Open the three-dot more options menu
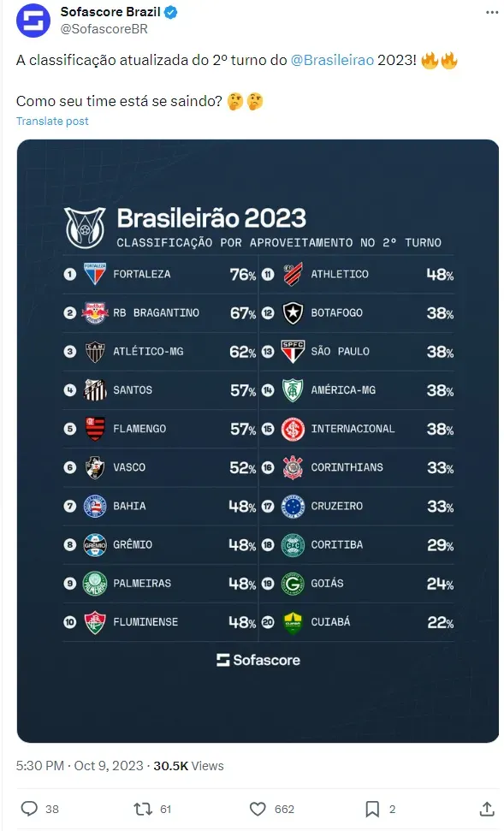The height and width of the screenshot is (831, 504). (492, 13)
